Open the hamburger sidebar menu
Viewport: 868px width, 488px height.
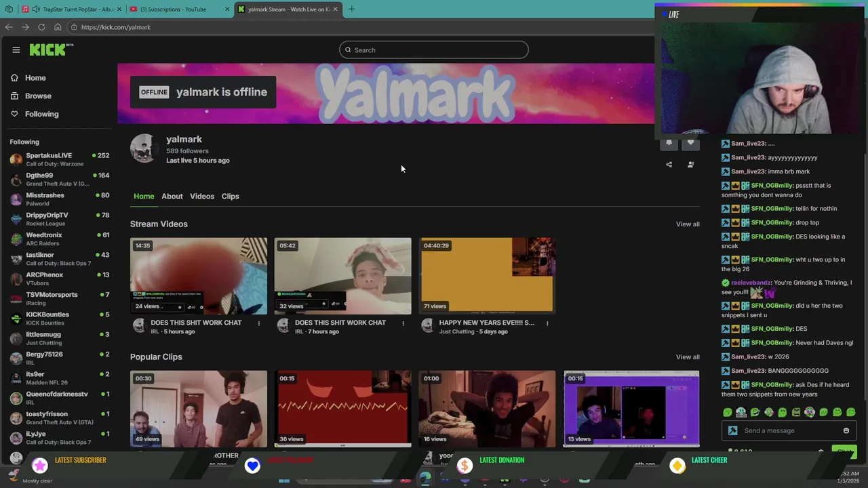click(16, 49)
